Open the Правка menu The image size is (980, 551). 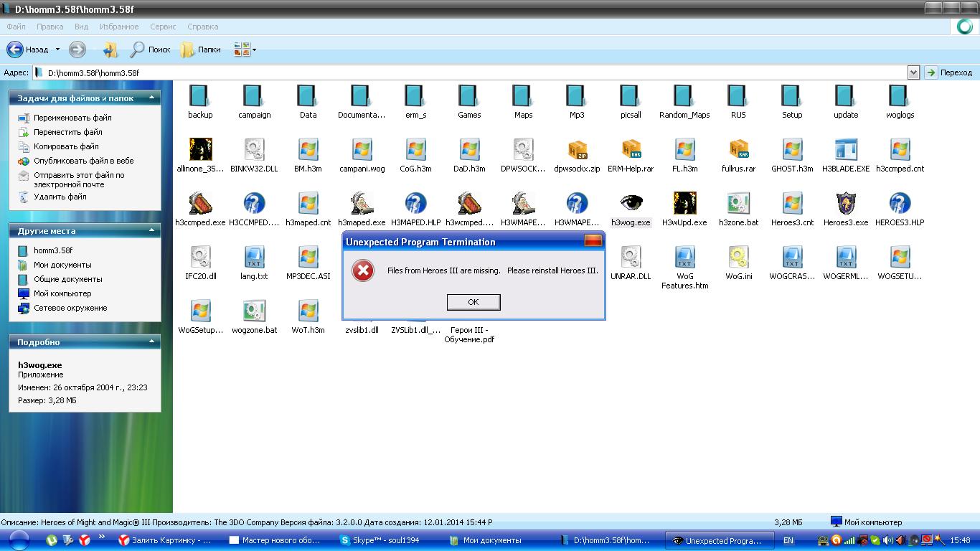pyautogui.click(x=50, y=27)
